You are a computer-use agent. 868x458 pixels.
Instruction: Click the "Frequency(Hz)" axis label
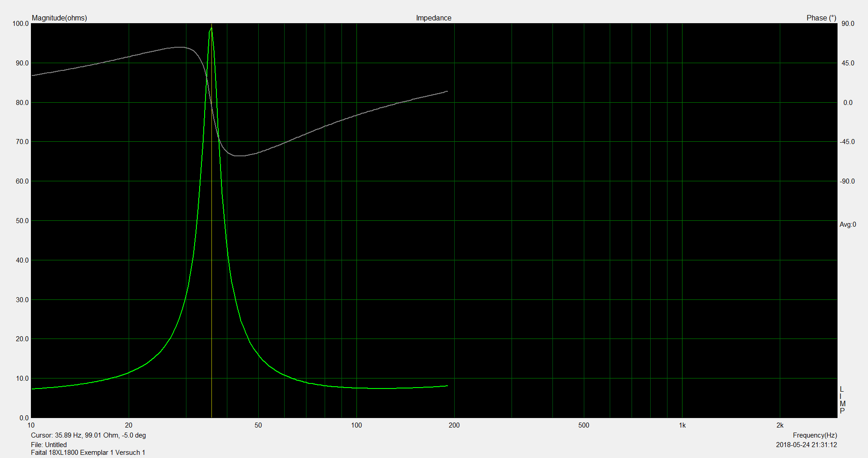814,435
